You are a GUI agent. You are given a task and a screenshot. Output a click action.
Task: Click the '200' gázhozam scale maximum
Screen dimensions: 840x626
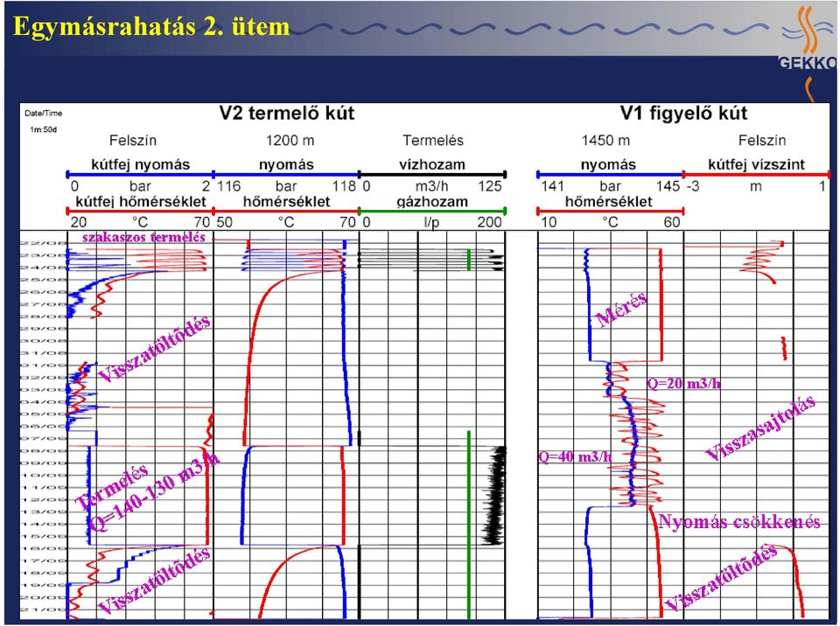point(490,222)
